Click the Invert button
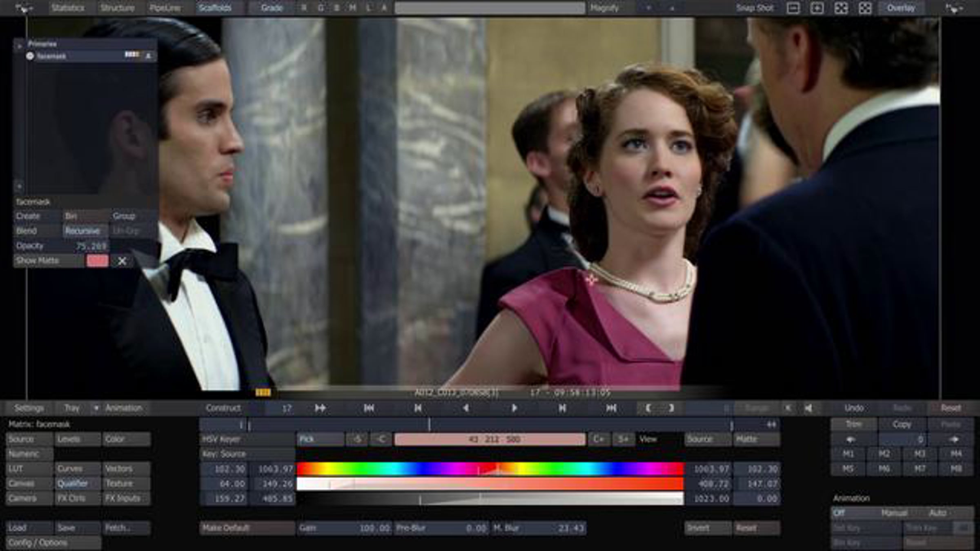980x551 pixels. (708, 528)
